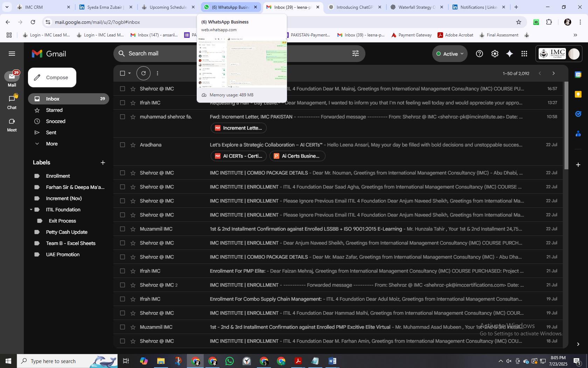This screenshot has height=368, width=588.
Task: Open Gmail settings gear
Action: [x=495, y=54]
